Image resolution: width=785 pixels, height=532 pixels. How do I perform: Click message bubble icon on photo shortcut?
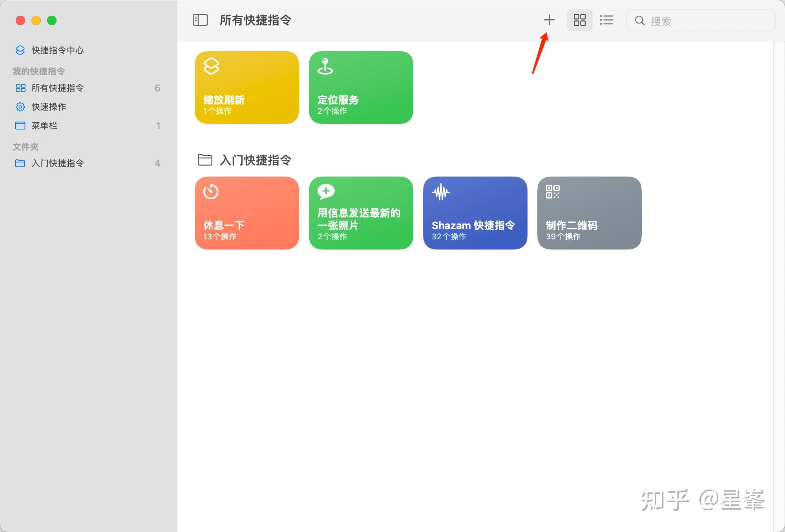point(326,191)
